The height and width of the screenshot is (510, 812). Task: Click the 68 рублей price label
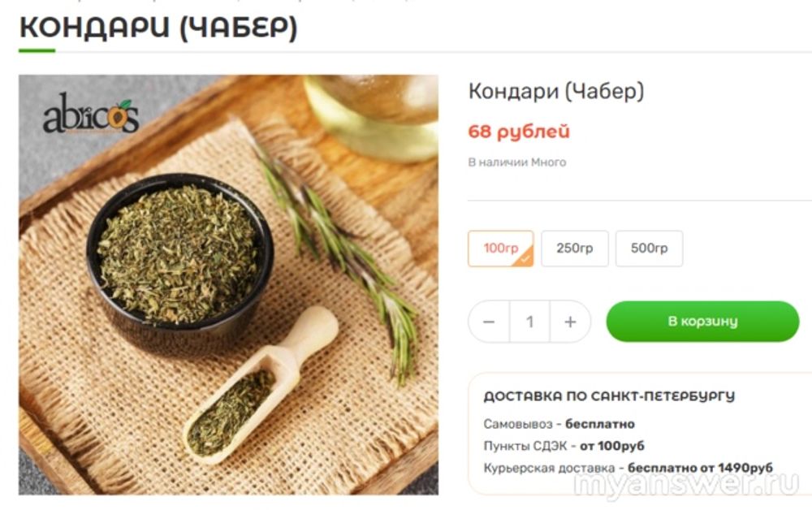(519, 132)
